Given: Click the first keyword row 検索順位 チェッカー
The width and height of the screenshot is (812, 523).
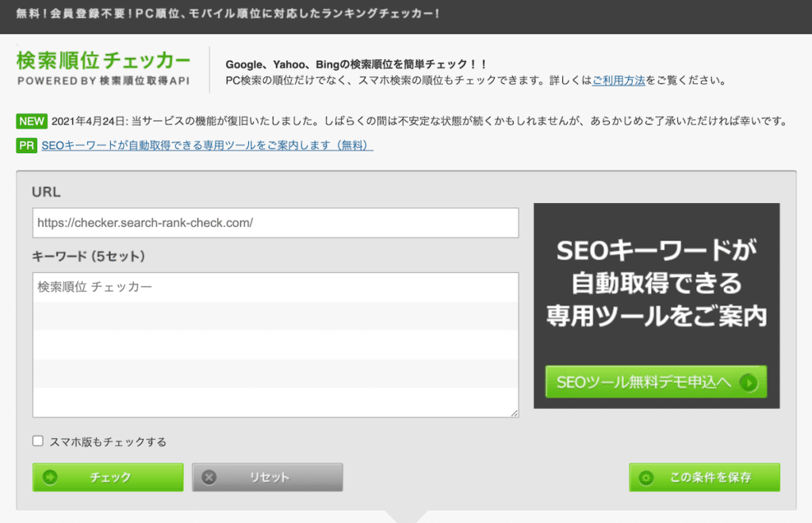Looking at the screenshot, I should tap(275, 287).
